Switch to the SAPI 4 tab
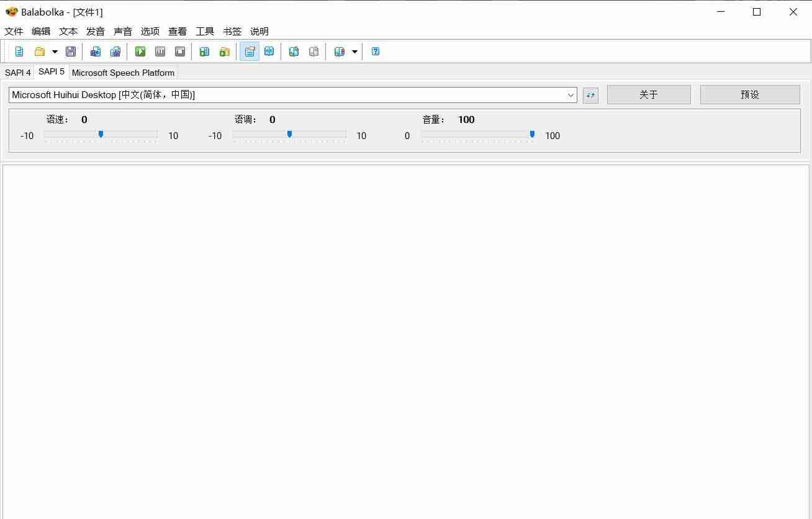Screen dimensions: 812x519 coord(18,73)
